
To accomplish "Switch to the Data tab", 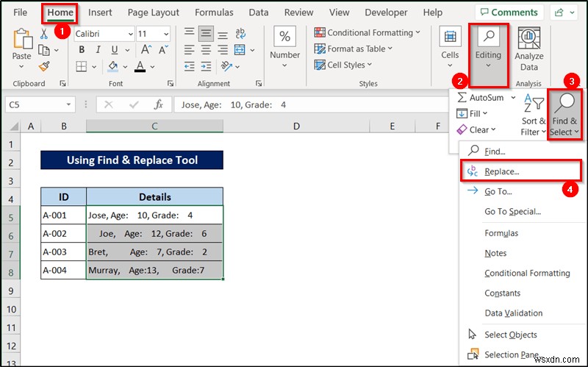I will 259,13.
